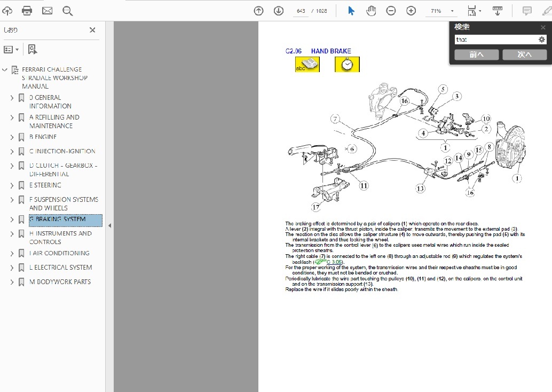Open the page fit options tool
552x392 pixels.
click(x=474, y=11)
